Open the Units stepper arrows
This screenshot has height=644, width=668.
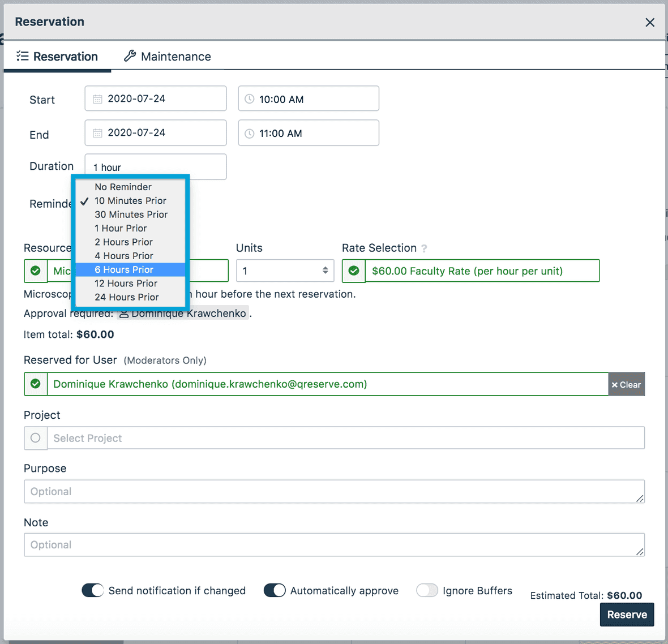pyautogui.click(x=325, y=271)
